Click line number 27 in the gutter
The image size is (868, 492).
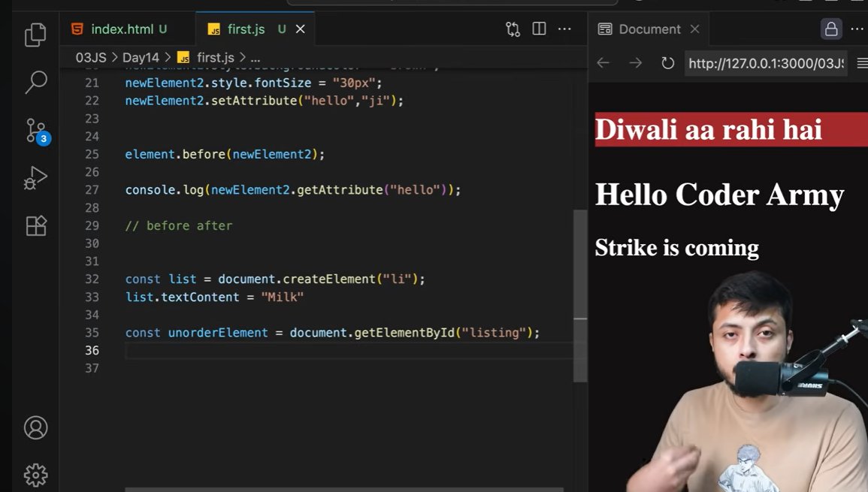(x=92, y=190)
